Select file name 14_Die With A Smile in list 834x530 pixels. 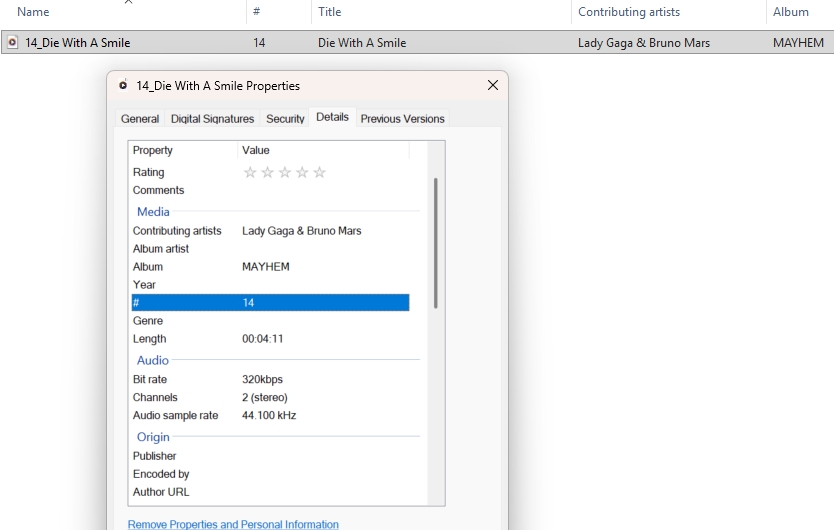click(78, 43)
